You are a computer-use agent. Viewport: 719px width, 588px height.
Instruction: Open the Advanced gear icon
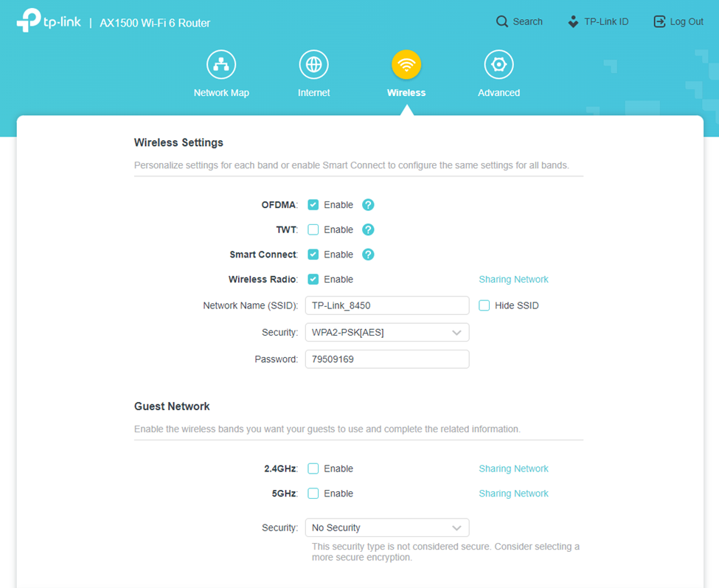click(499, 65)
